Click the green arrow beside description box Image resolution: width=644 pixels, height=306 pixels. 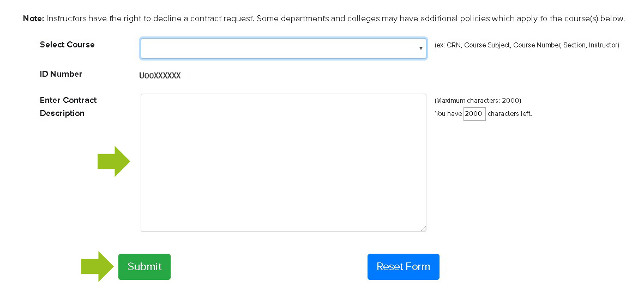pyautogui.click(x=113, y=162)
